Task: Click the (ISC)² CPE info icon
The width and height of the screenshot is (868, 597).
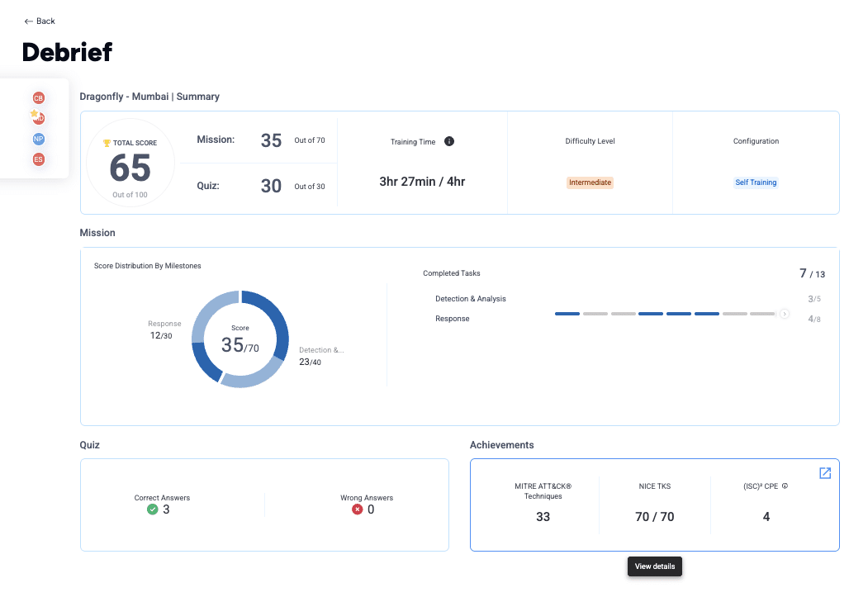Action: tap(785, 486)
